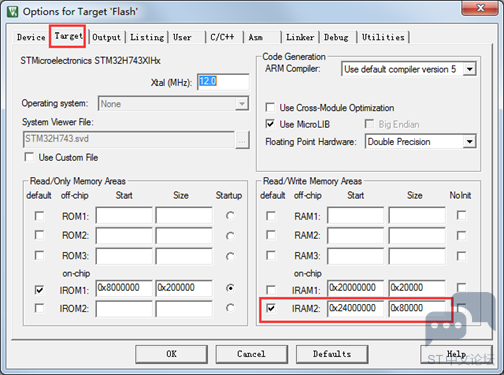
Task: Click the ROM1 Start field
Action: (x=124, y=216)
